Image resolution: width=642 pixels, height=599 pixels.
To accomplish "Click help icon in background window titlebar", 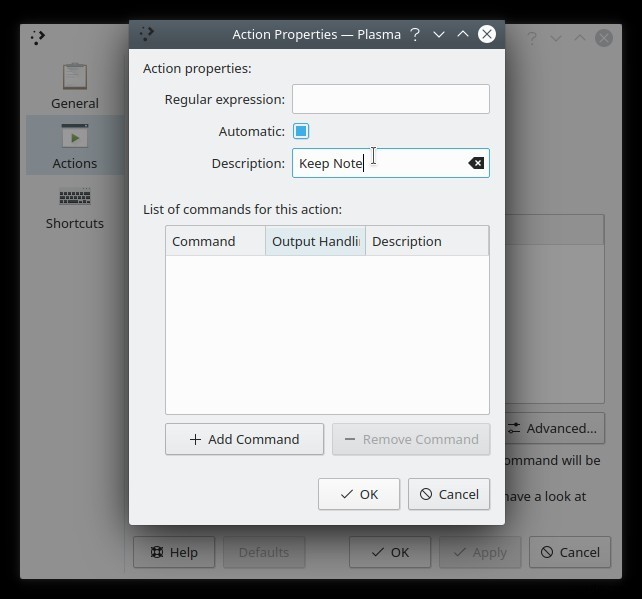I will click(x=532, y=38).
